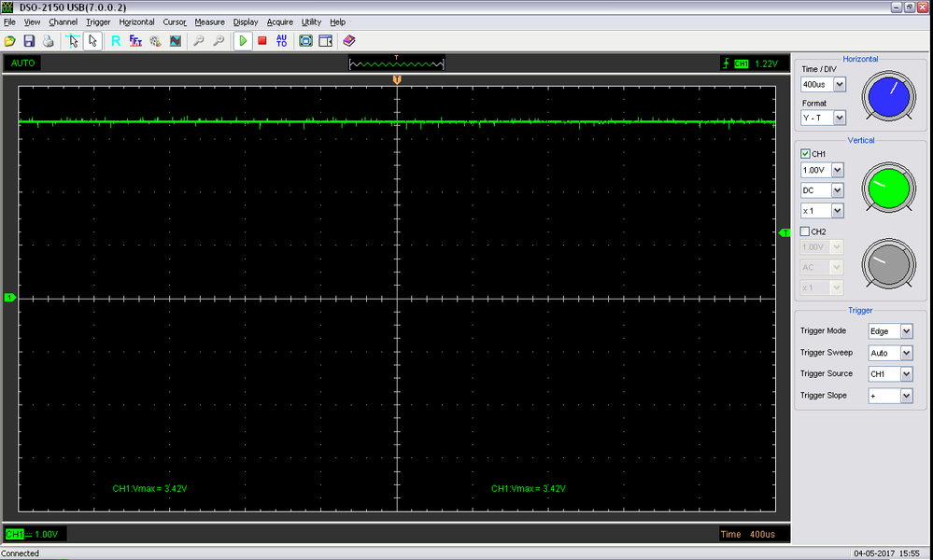Stop acquisition with red stop button
Image resolution: width=933 pixels, height=560 pixels.
(262, 41)
